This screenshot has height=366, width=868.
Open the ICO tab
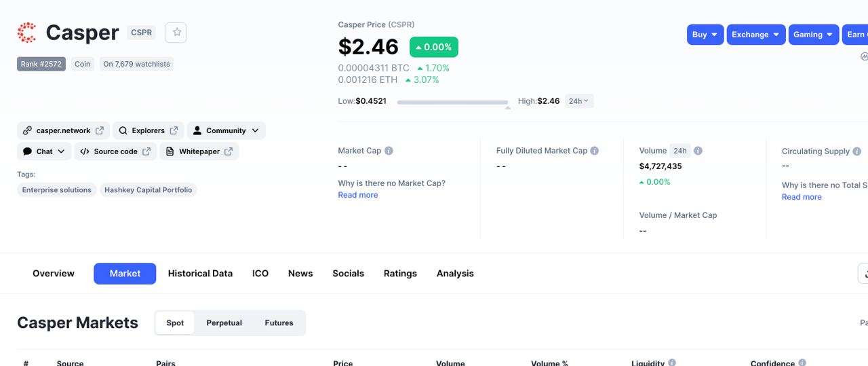[x=260, y=274]
